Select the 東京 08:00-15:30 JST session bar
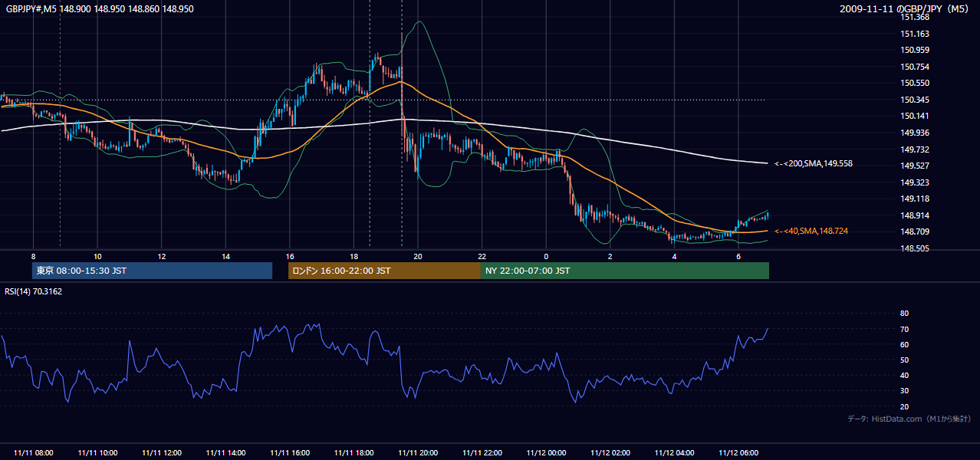980x460 pixels. (x=153, y=271)
